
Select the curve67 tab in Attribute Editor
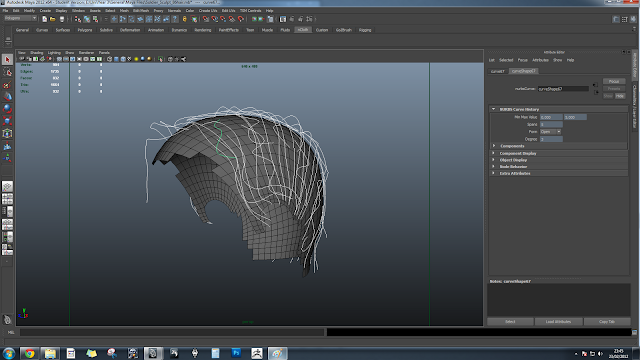(x=498, y=71)
